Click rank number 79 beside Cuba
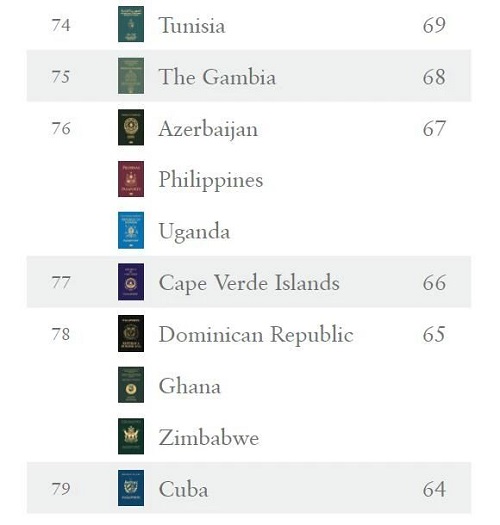 tap(61, 489)
